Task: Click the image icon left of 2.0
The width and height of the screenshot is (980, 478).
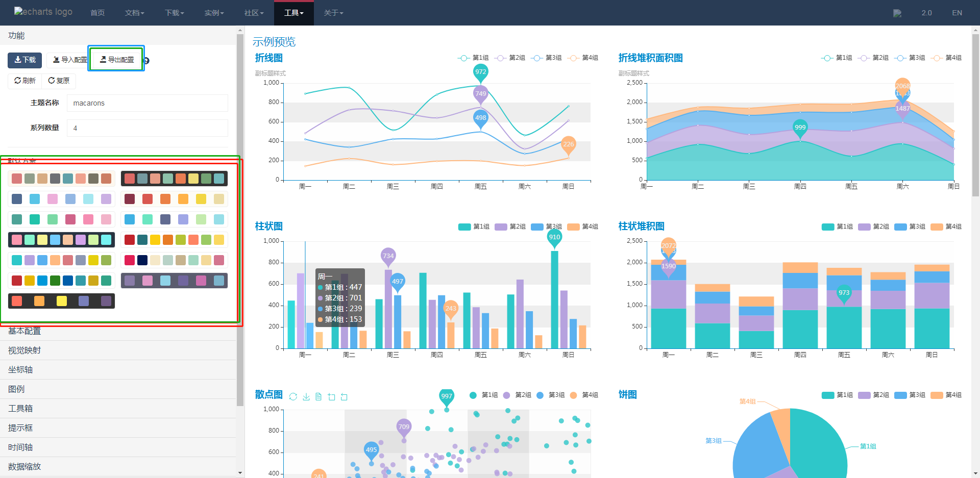Action: pyautogui.click(x=897, y=13)
